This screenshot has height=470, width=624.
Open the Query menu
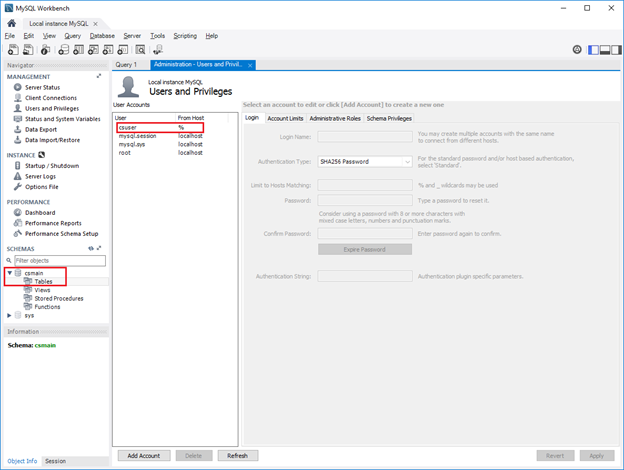point(73,36)
